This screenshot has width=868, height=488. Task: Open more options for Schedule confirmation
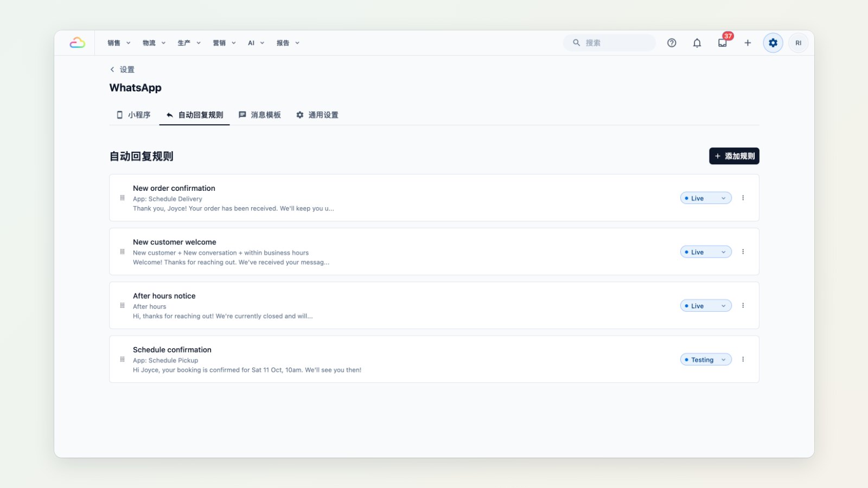pos(743,359)
